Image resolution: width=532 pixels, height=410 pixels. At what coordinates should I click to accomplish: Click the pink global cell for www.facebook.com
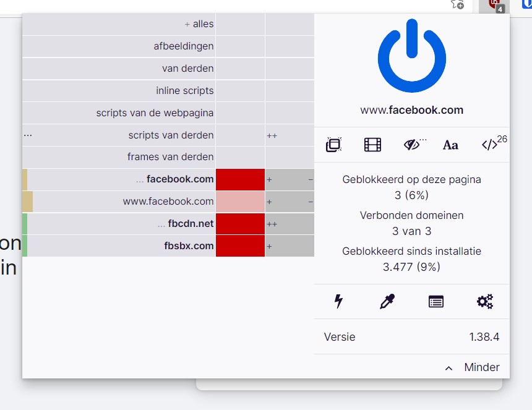pyautogui.click(x=240, y=202)
